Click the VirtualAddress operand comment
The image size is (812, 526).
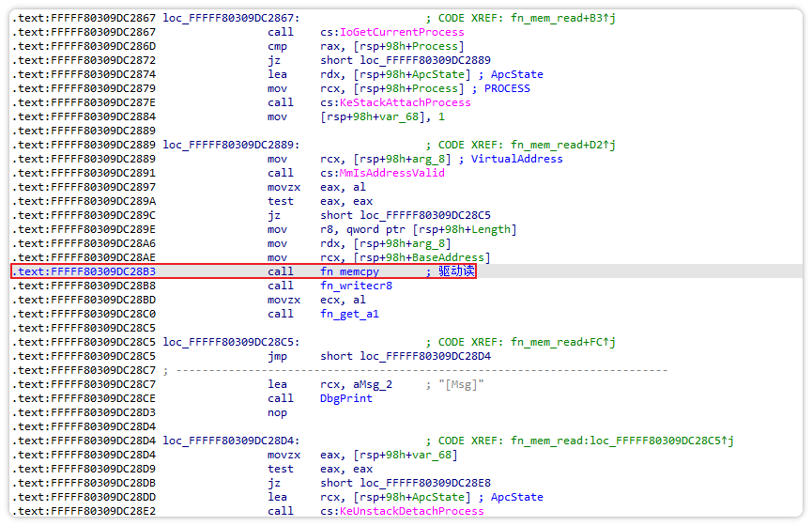click(x=516, y=159)
